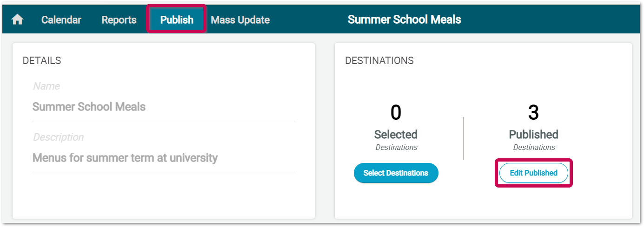Click the Edit Published button

point(534,173)
